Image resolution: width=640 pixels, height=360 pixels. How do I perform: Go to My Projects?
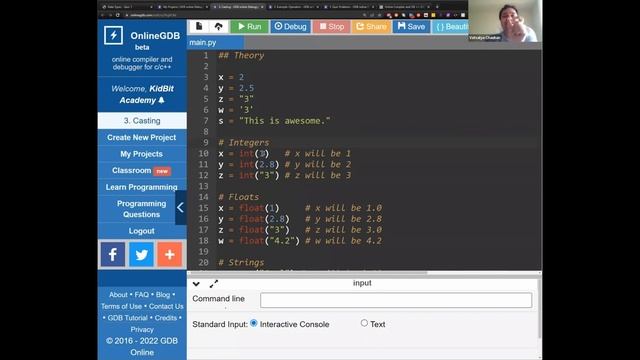point(142,154)
